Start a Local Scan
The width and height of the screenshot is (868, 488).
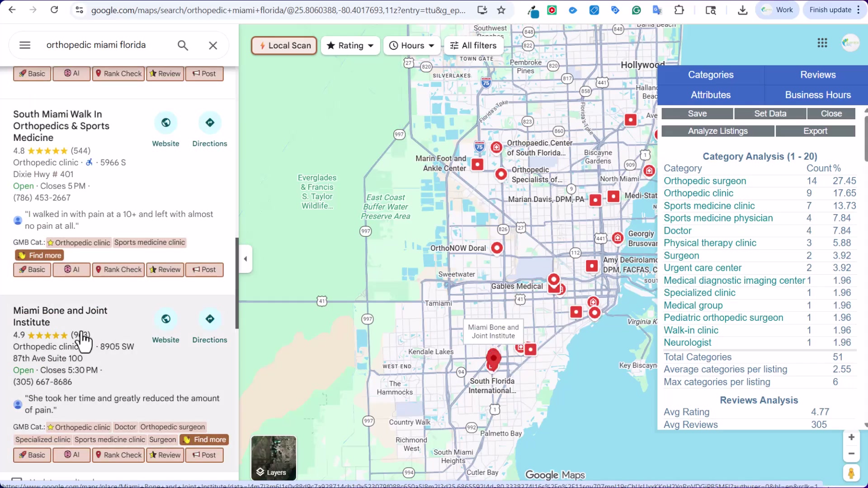pyautogui.click(x=284, y=46)
